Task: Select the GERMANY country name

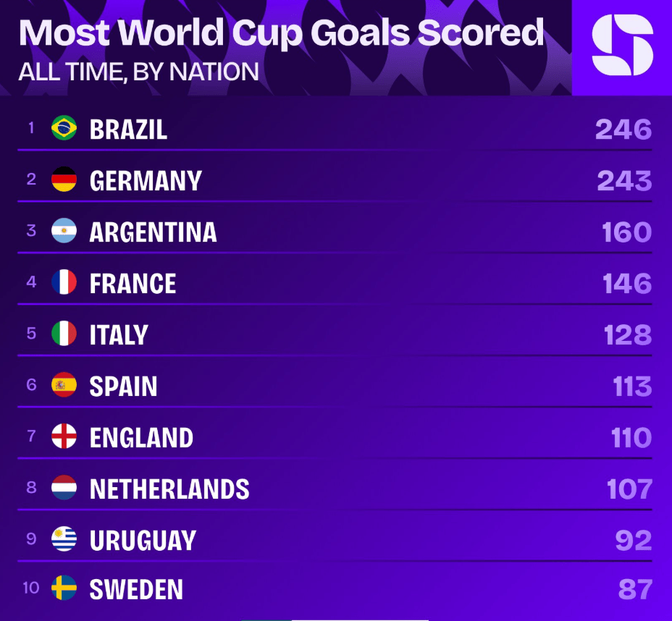Action: pos(146,181)
